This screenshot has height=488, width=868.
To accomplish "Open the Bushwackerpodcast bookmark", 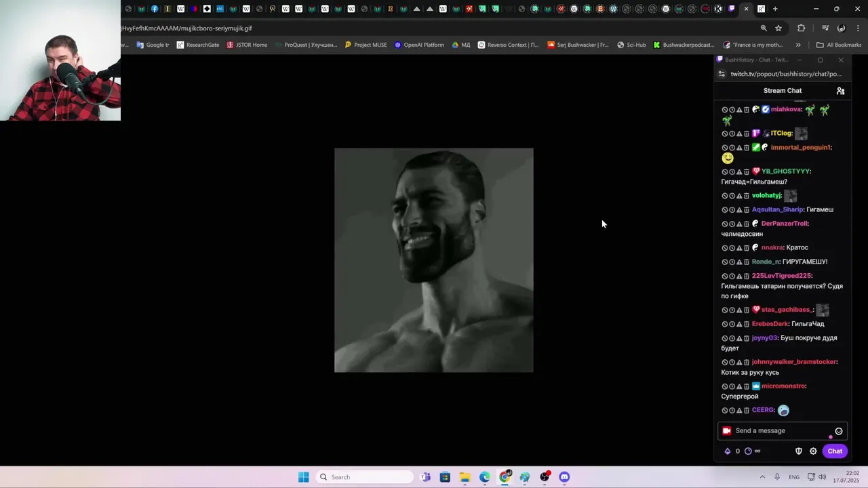I will [684, 45].
